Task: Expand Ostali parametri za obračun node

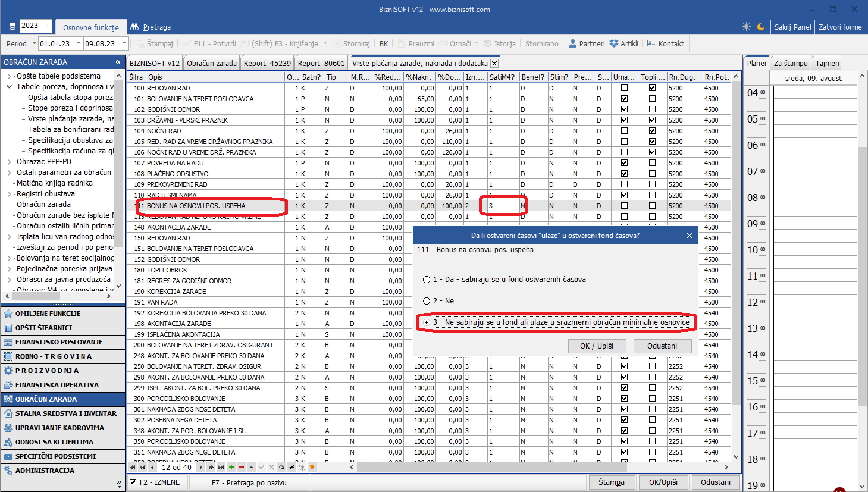Action: click(x=10, y=173)
